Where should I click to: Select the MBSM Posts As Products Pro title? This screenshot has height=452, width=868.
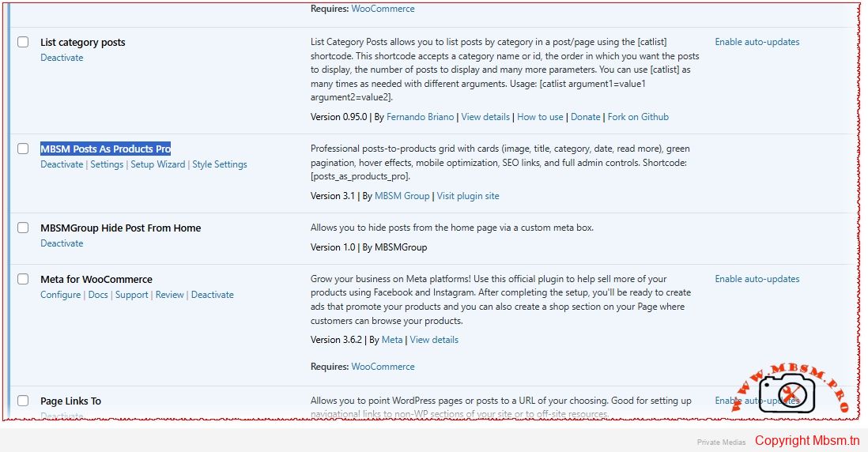105,149
